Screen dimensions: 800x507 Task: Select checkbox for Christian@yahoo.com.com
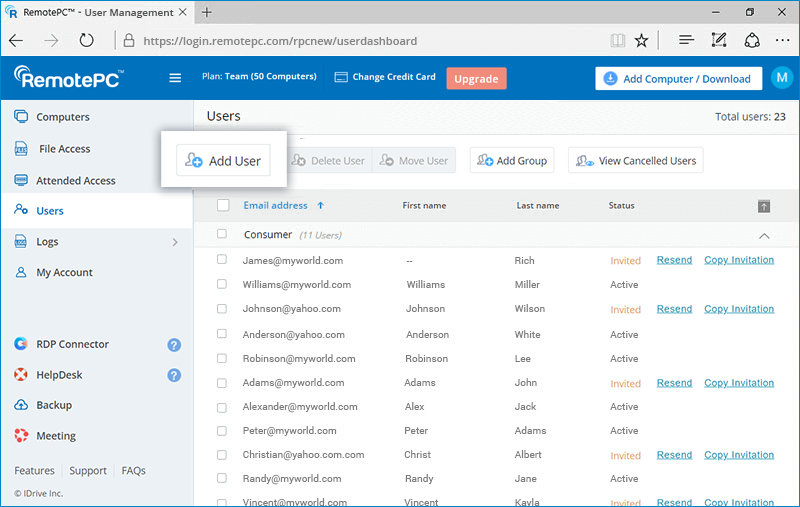(222, 454)
